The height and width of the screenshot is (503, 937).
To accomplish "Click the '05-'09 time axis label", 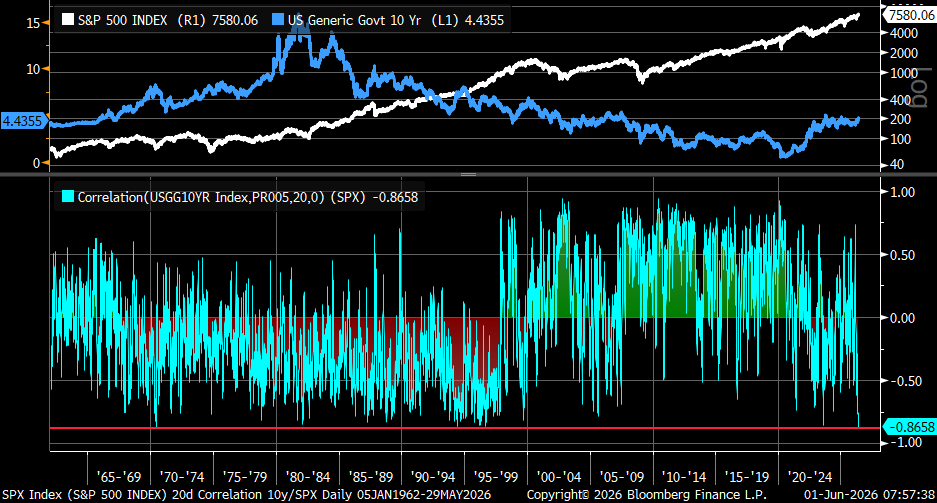I will tap(621, 477).
